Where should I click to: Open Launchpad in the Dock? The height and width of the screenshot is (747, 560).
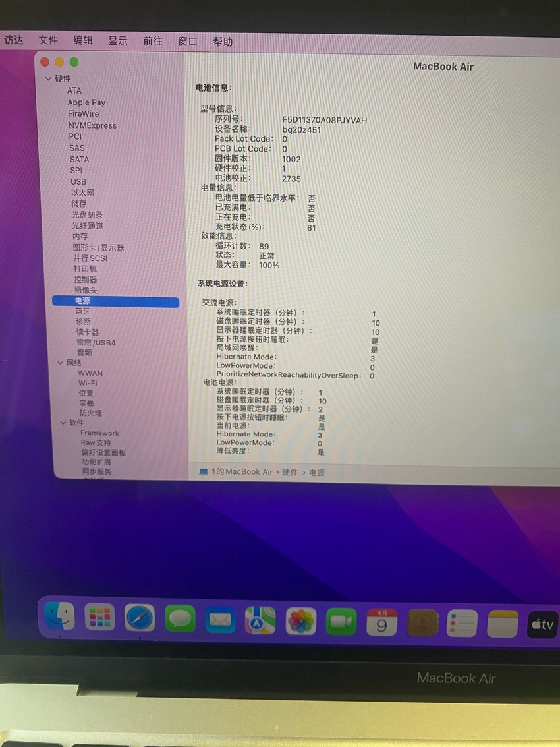tap(99, 617)
